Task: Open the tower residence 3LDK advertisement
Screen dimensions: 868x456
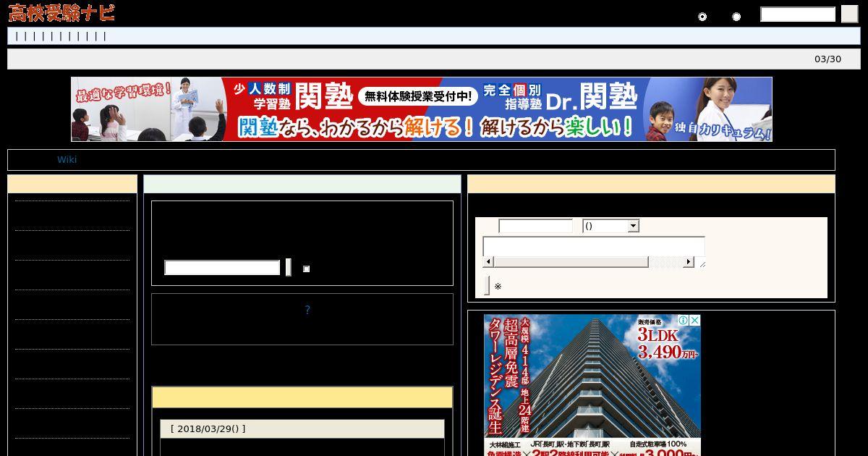Action: pos(592,384)
